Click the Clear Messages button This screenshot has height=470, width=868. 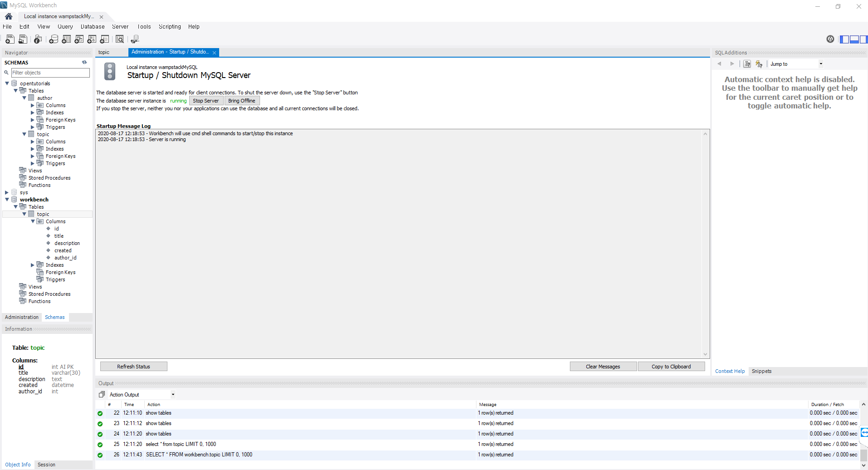603,367
